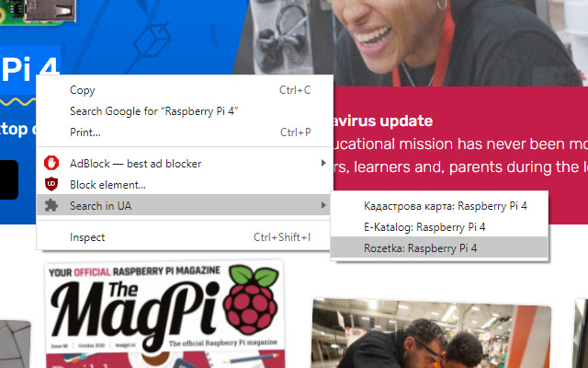Viewport: 588px width, 368px height.
Task: Click the black button on the blue banner
Action: (8, 180)
